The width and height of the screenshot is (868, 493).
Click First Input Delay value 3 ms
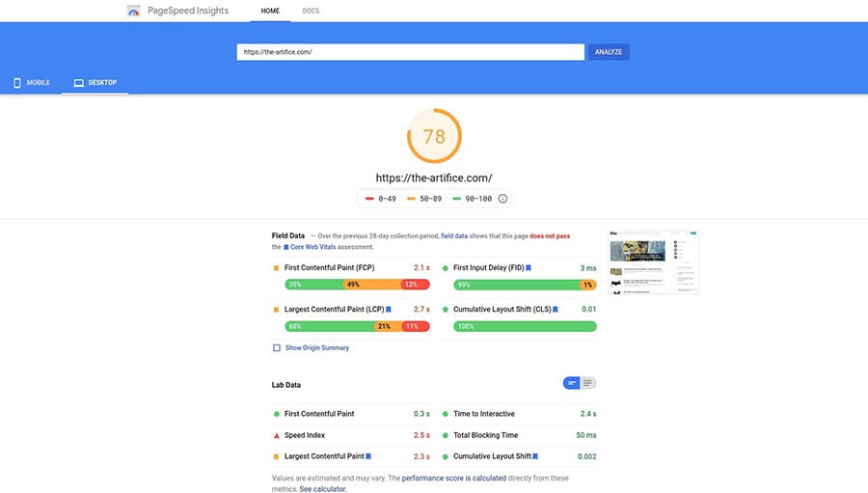click(588, 268)
